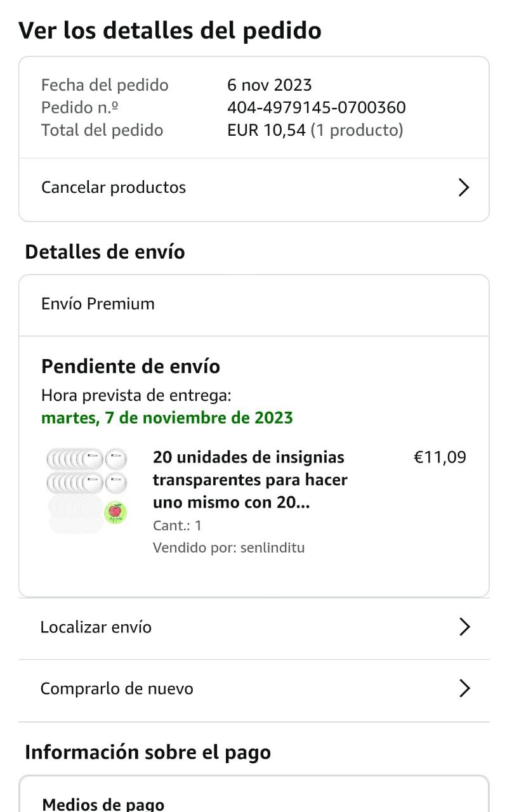Image resolution: width=507 pixels, height=812 pixels.
Task: Tap the chevron next to Cancelar productos
Action: point(464,188)
